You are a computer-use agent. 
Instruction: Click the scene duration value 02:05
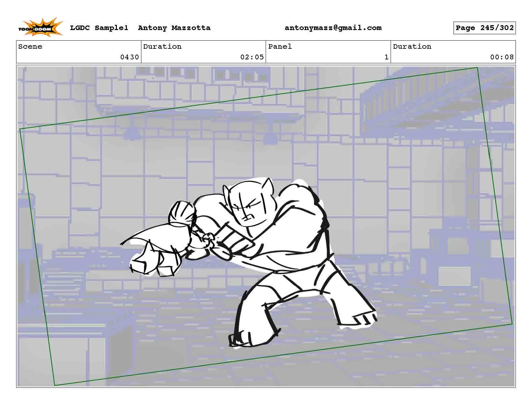tap(252, 57)
